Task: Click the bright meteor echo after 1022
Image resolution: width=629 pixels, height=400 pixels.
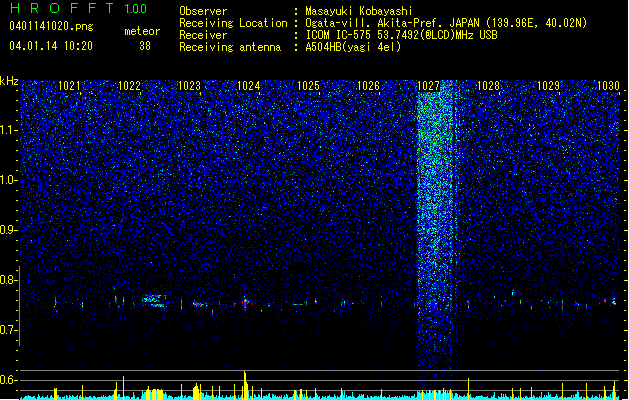Action: pos(154,301)
